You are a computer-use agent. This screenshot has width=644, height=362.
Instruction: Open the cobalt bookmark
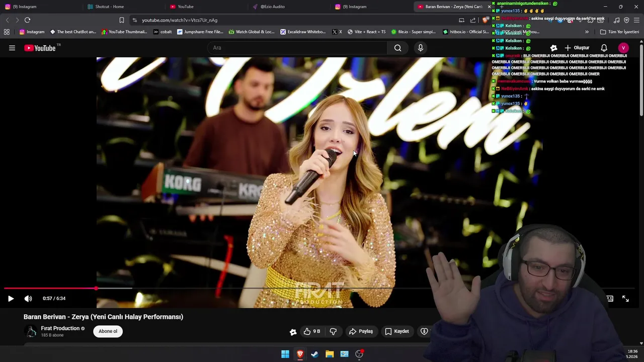pos(163,32)
